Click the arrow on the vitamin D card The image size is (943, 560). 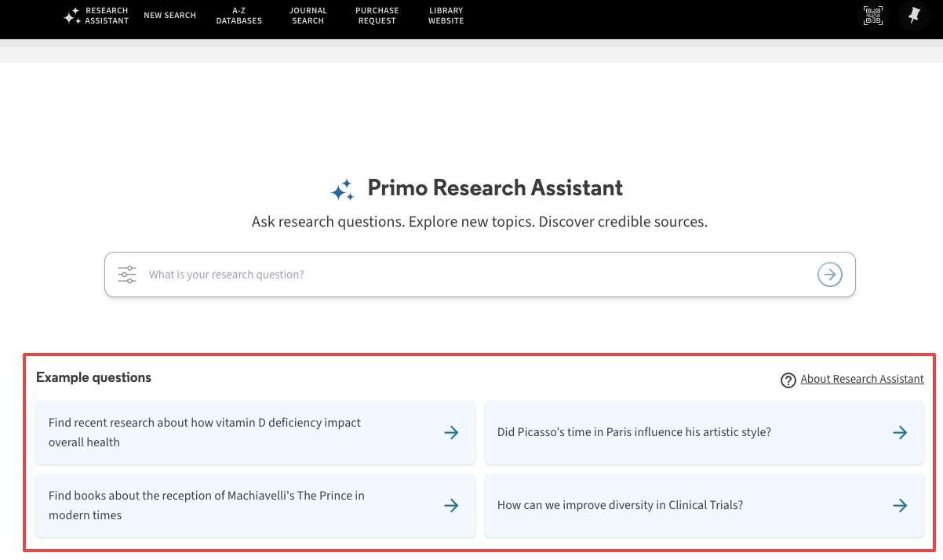coord(452,432)
